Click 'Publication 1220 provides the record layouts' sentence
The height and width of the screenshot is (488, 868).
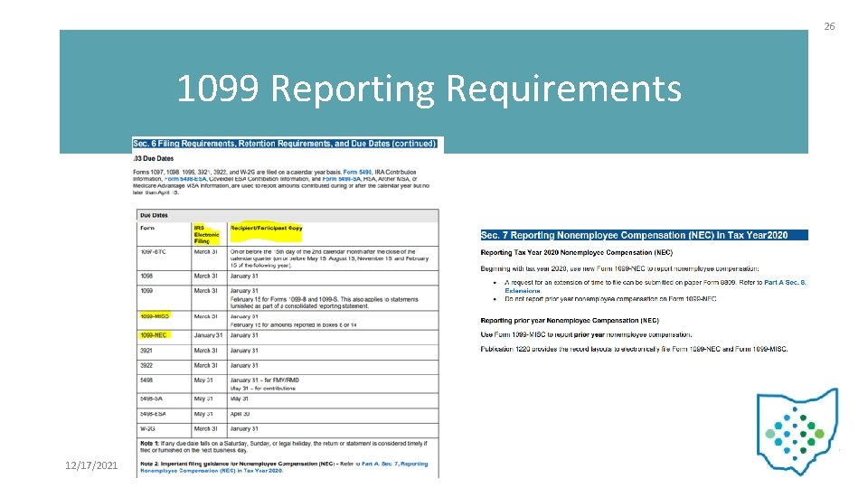[634, 349]
